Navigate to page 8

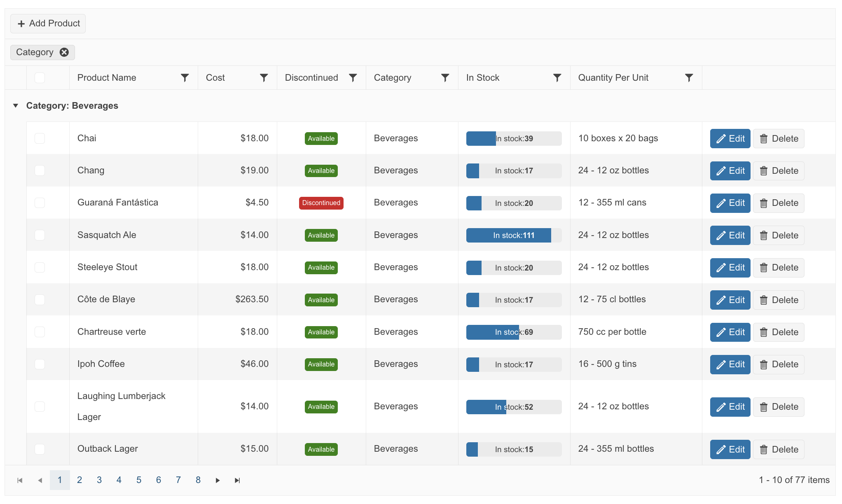pos(198,479)
